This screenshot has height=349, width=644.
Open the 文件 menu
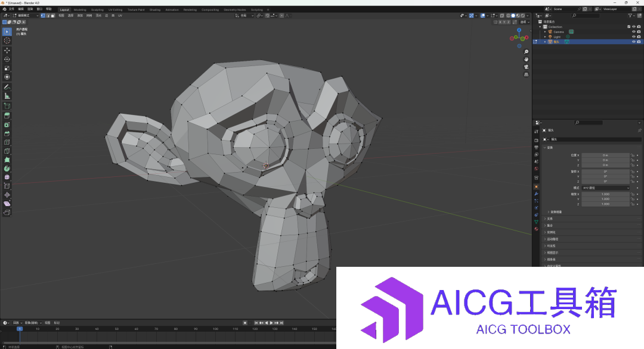pos(11,9)
